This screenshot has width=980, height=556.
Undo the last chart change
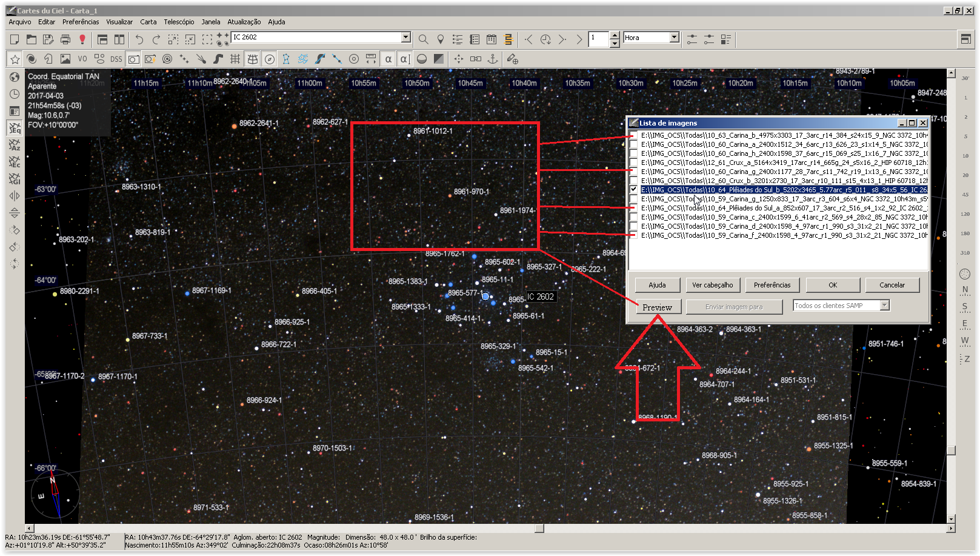tap(139, 39)
